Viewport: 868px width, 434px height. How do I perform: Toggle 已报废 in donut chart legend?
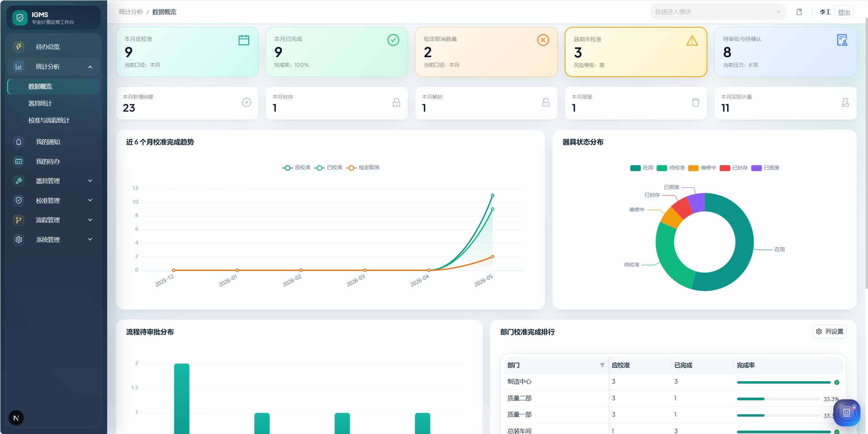[766, 168]
